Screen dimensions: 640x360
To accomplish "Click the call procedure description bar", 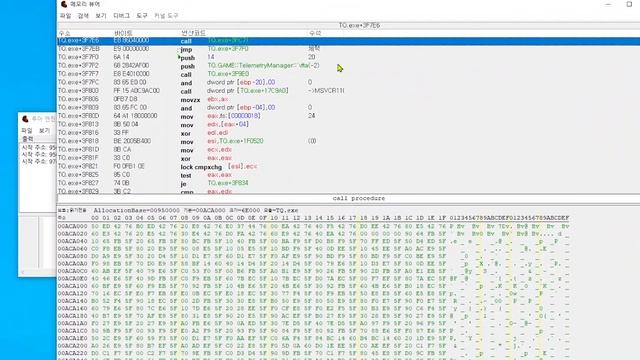I will click(348, 198).
